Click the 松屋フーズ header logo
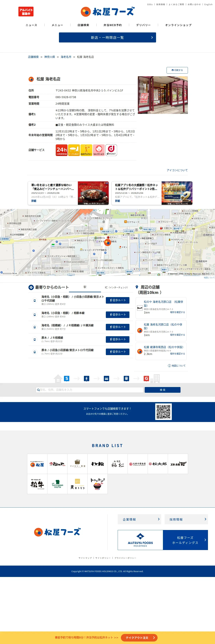Viewport: 215px width, 644px height. click(x=107, y=12)
